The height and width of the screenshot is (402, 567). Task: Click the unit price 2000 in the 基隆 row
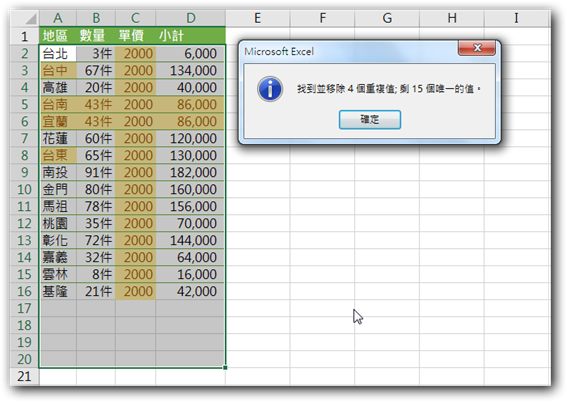tap(135, 291)
